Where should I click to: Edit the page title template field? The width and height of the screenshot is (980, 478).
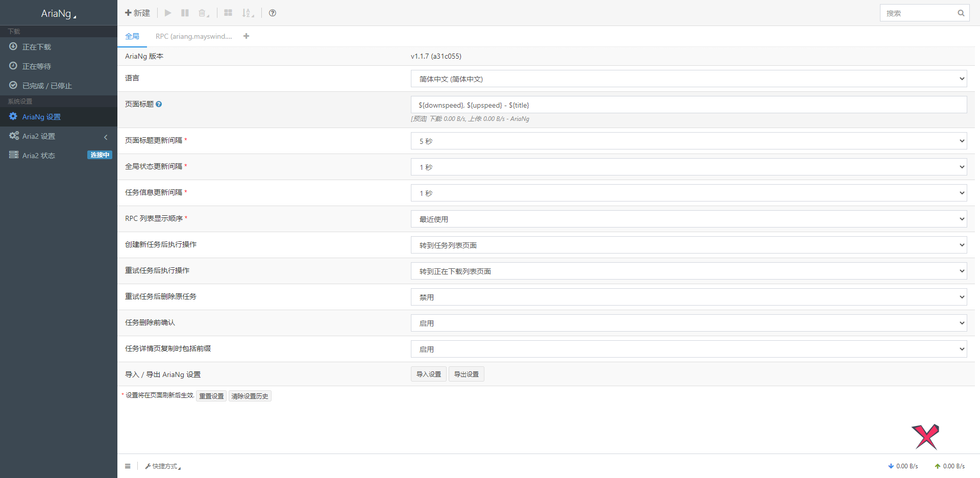pyautogui.click(x=689, y=105)
